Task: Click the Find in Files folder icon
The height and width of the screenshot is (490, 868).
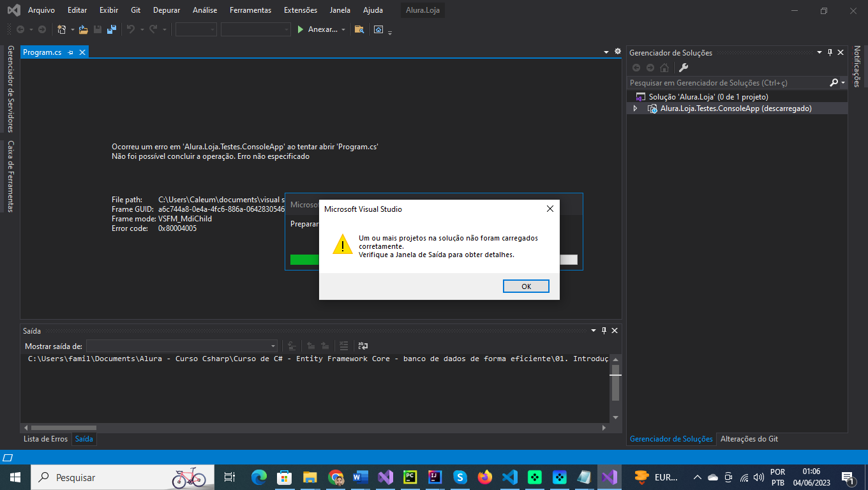Action: tap(359, 29)
